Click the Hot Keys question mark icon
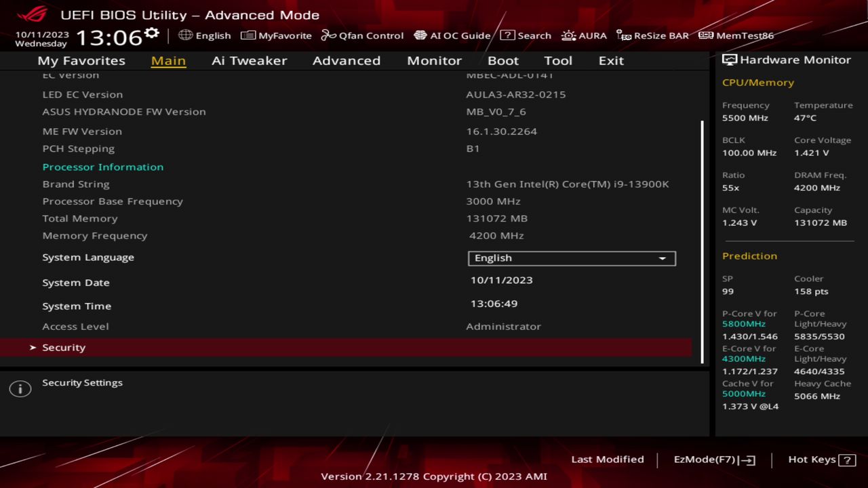868x488 pixels. point(847,460)
